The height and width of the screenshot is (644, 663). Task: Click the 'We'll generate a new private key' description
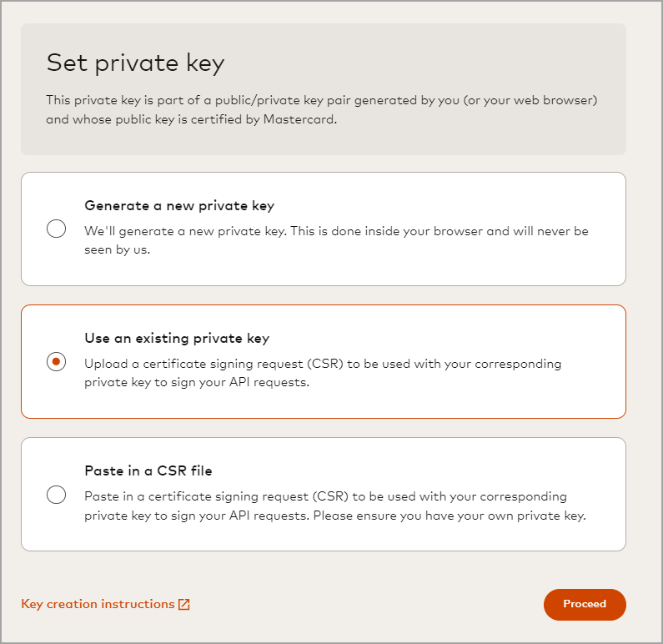[x=336, y=231]
